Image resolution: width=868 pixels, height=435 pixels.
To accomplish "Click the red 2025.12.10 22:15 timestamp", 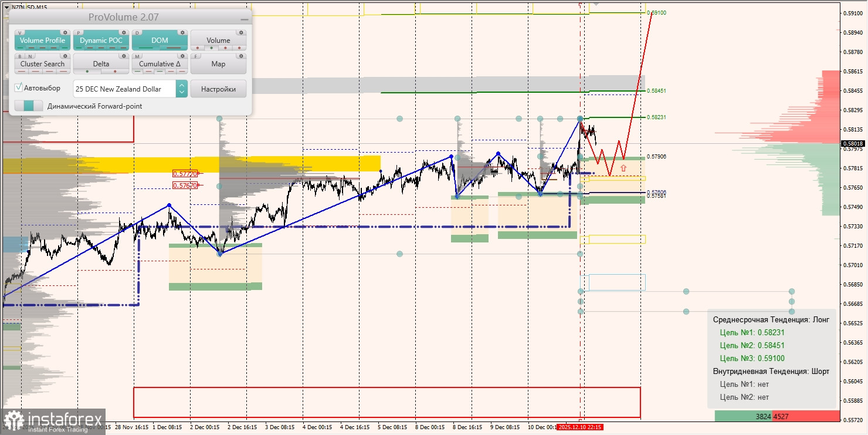I will 581,427.
